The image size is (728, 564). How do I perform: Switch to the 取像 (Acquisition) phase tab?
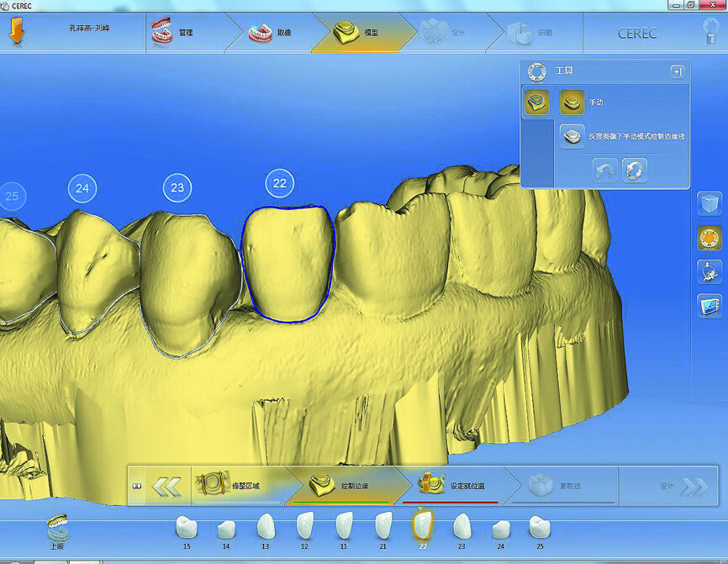click(271, 33)
